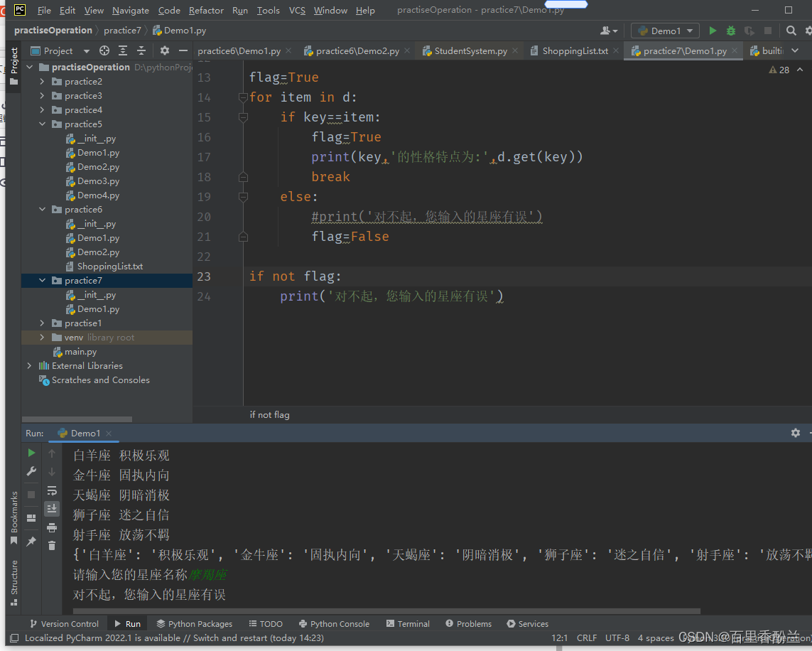Open Version Control tool window
812x651 pixels.
pos(64,623)
